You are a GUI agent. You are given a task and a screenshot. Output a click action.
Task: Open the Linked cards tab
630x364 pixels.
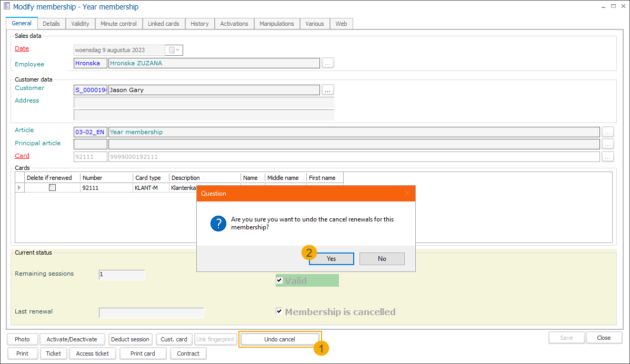163,24
